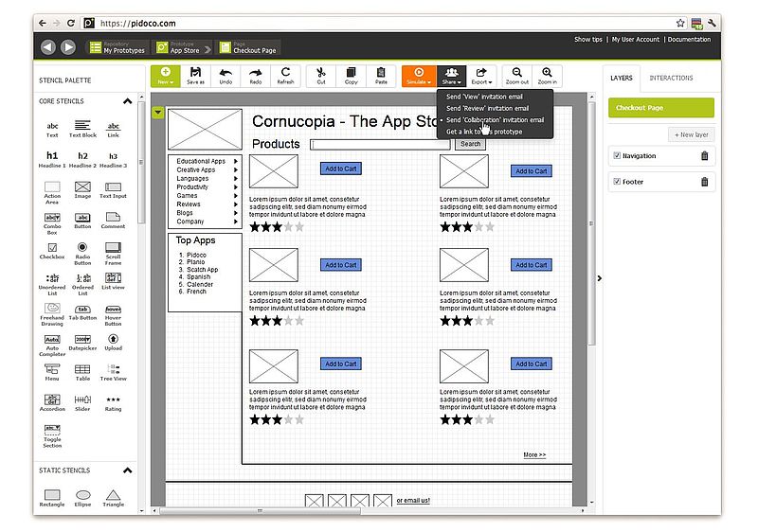Screen dimensions: 758x532
Task: Click the + New layer button
Action: [691, 134]
